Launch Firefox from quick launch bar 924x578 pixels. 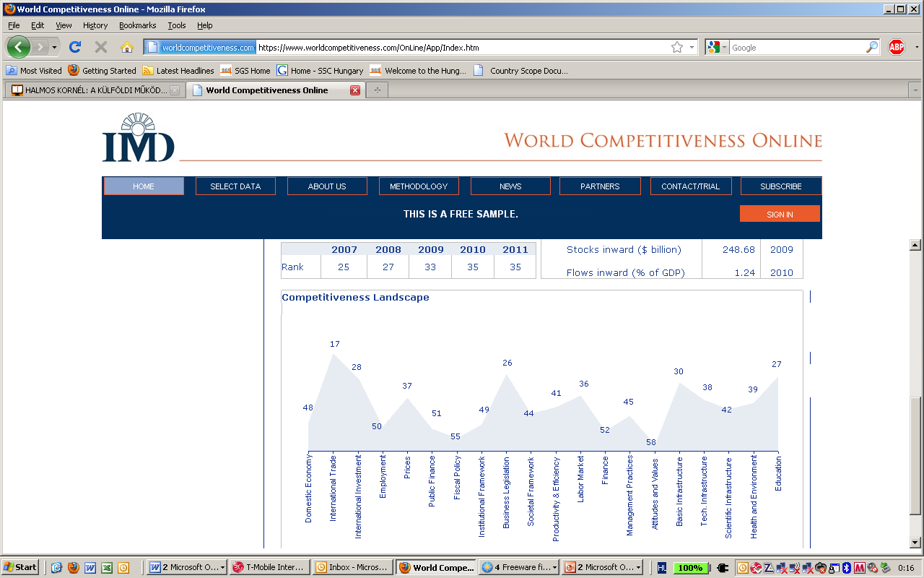[73, 568]
